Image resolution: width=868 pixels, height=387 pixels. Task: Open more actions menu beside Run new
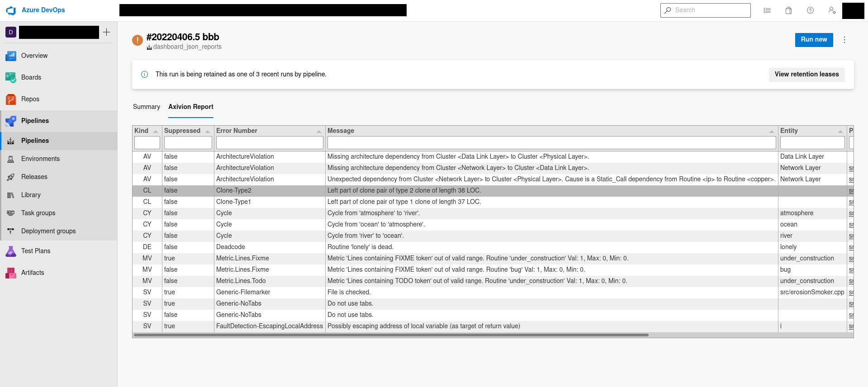coord(844,40)
